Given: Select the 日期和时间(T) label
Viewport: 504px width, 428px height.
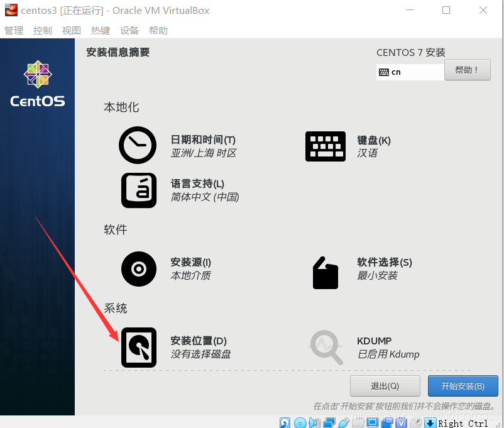Looking at the screenshot, I should (x=203, y=140).
